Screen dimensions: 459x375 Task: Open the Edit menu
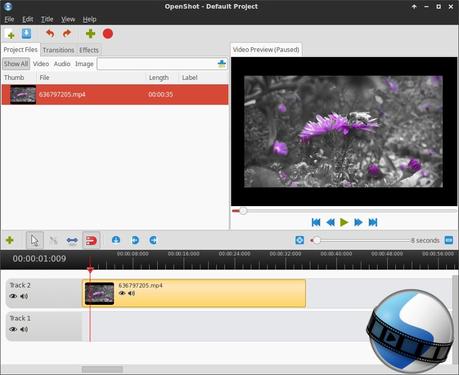(x=28, y=19)
